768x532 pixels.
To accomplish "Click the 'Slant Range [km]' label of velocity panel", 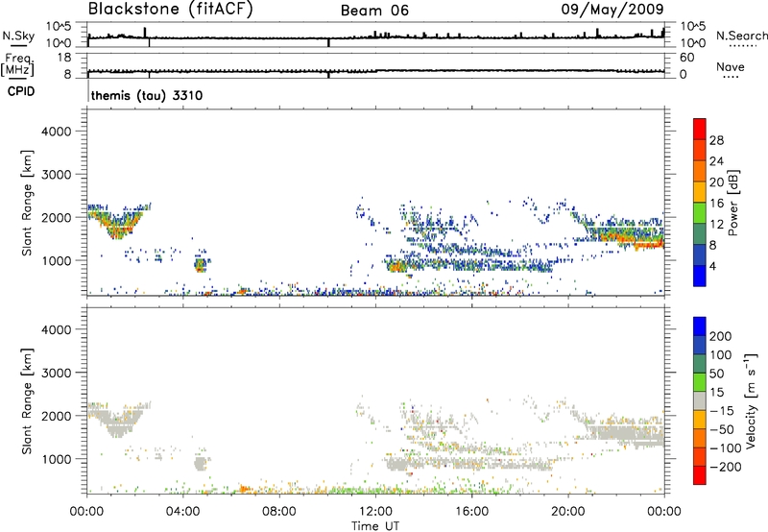I will [27, 400].
